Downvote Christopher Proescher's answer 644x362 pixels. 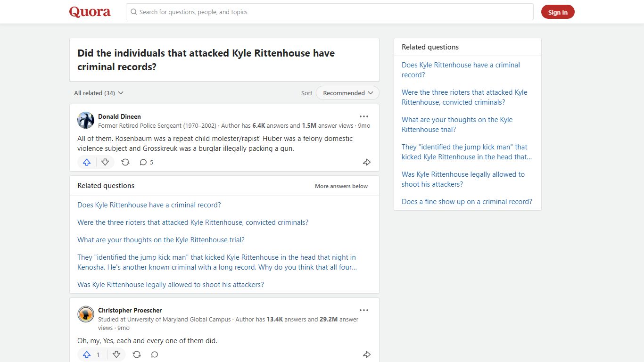pyautogui.click(x=116, y=354)
